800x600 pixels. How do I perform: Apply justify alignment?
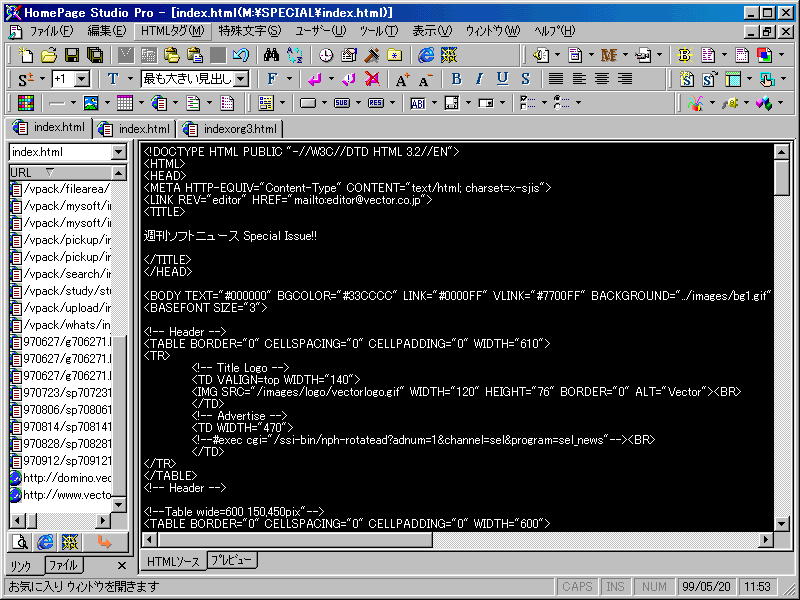(556, 79)
